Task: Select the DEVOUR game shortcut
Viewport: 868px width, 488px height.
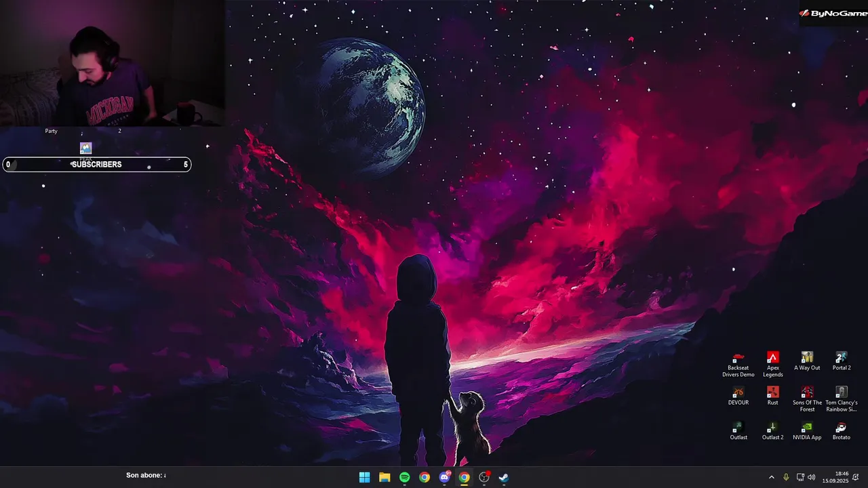Action: (738, 396)
